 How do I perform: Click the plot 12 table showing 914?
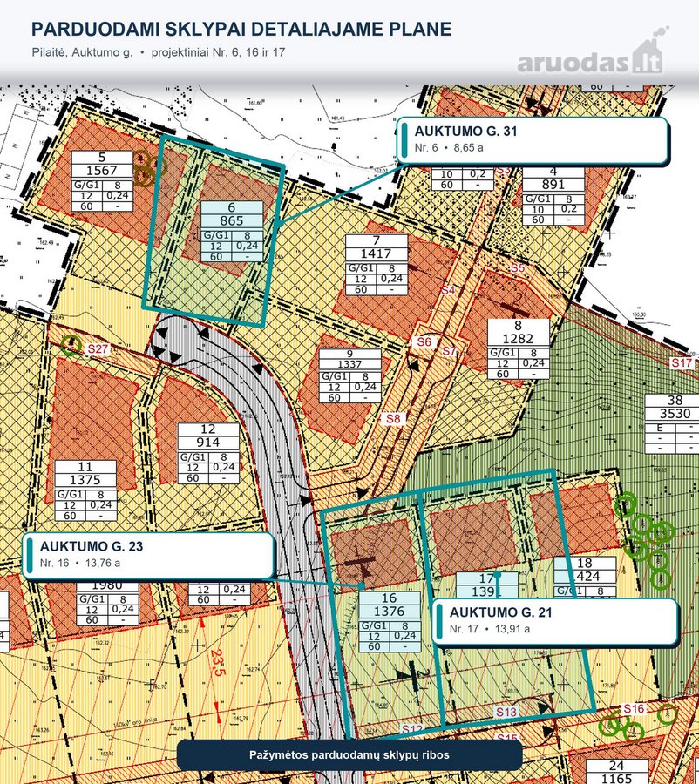[208, 454]
